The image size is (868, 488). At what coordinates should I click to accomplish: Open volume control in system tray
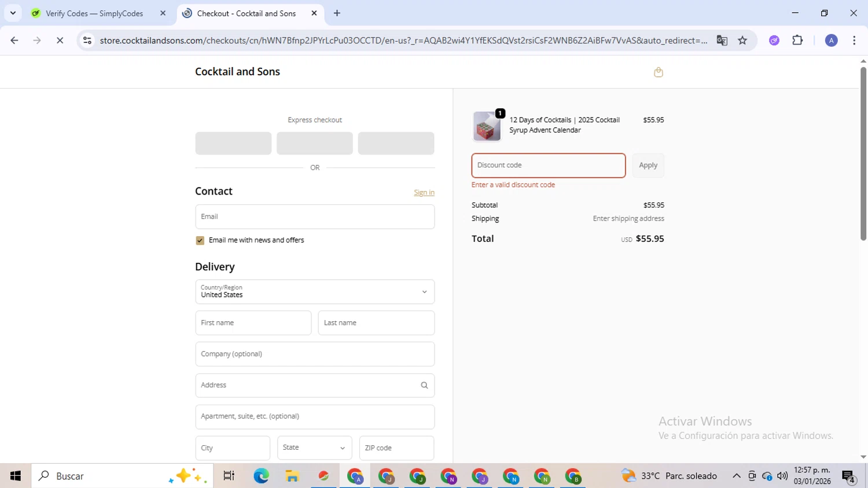(782, 476)
